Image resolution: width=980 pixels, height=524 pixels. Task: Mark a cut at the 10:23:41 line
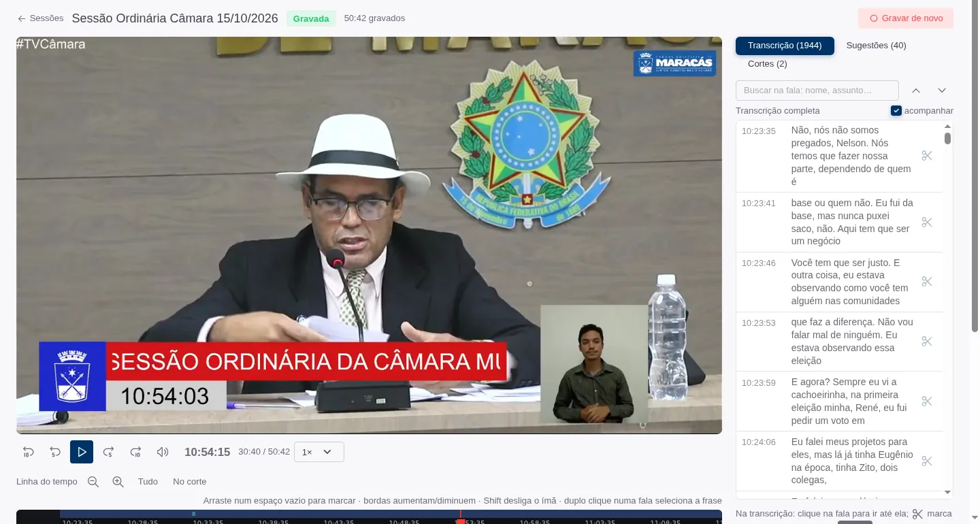[927, 223]
